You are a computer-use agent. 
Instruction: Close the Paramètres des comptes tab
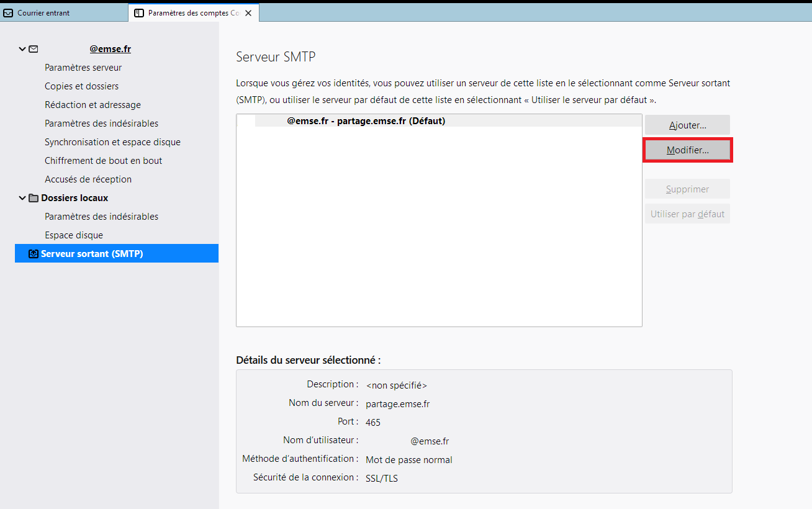[248, 13]
